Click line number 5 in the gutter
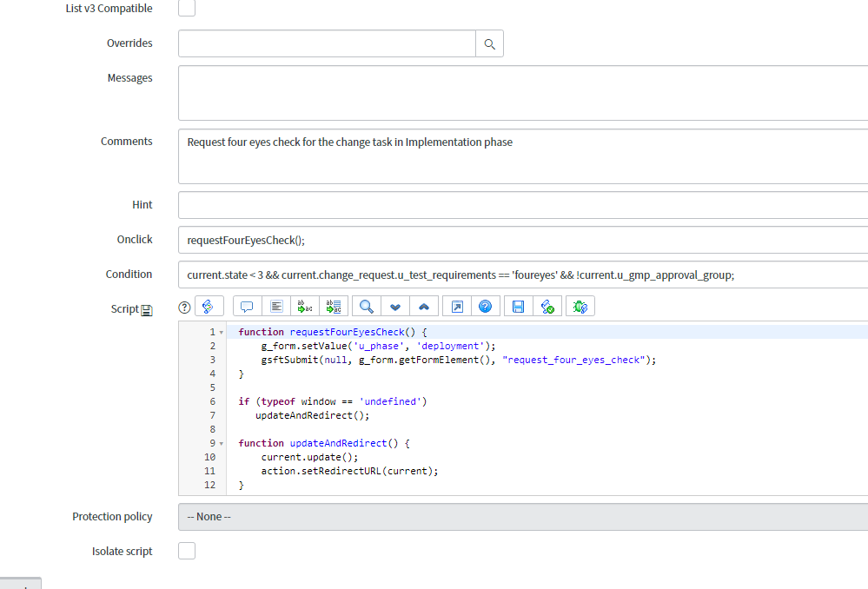The width and height of the screenshot is (868, 589). [213, 387]
